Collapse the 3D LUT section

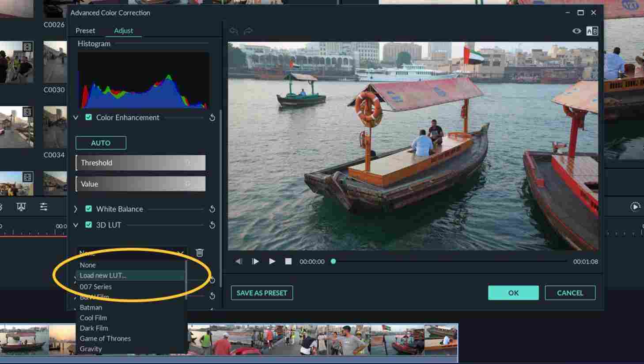76,225
